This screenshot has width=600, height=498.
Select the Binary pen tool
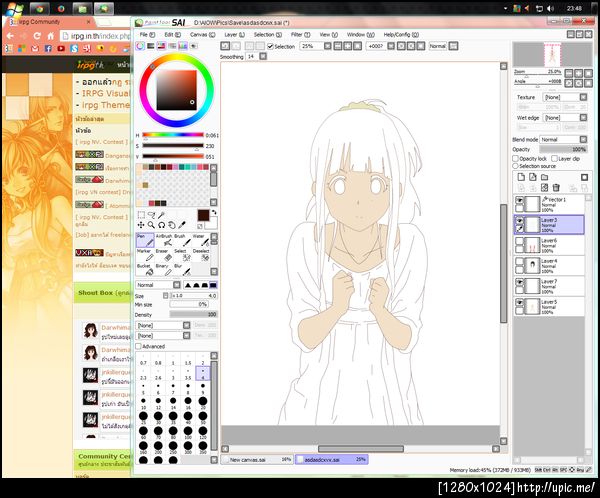(x=164, y=269)
